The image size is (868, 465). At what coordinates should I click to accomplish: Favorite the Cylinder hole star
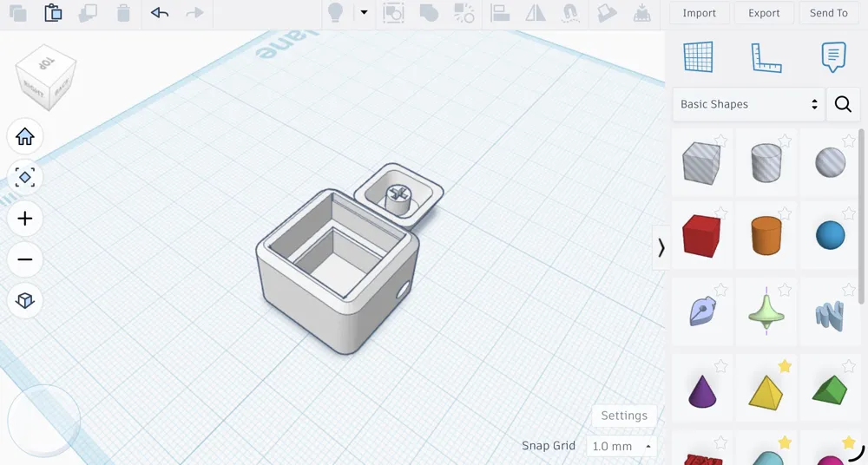tap(785, 141)
